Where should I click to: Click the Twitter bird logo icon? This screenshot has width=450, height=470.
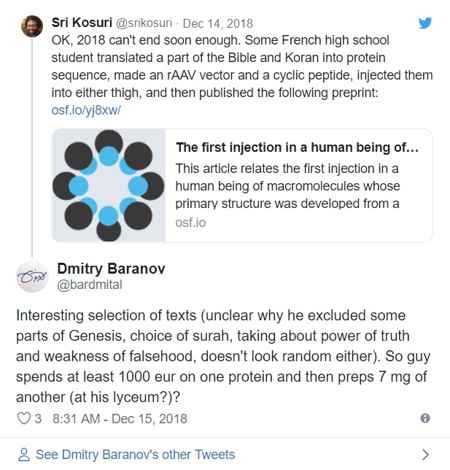point(425,23)
